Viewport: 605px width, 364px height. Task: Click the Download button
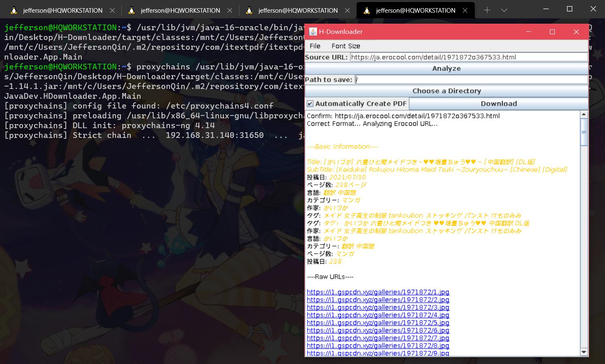tap(499, 104)
